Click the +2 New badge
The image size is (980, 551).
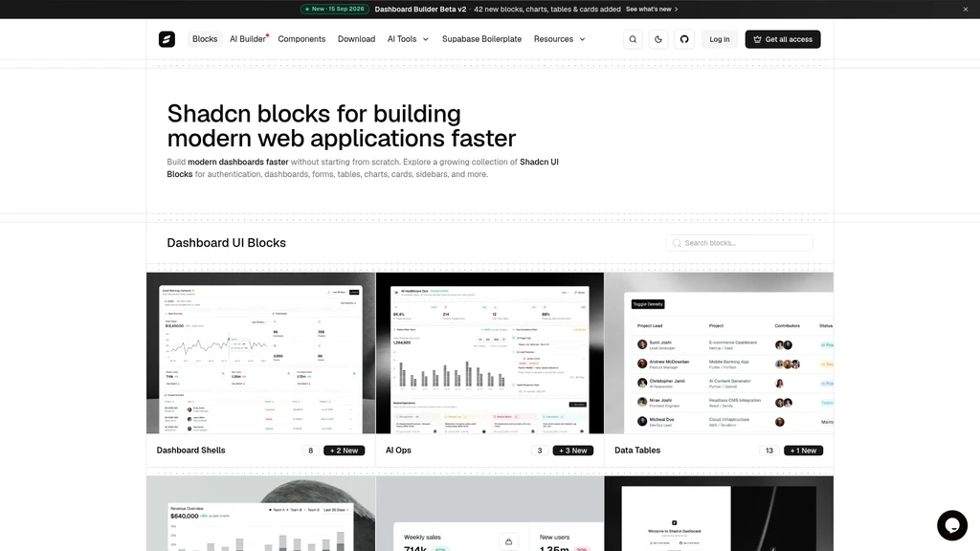344,451
